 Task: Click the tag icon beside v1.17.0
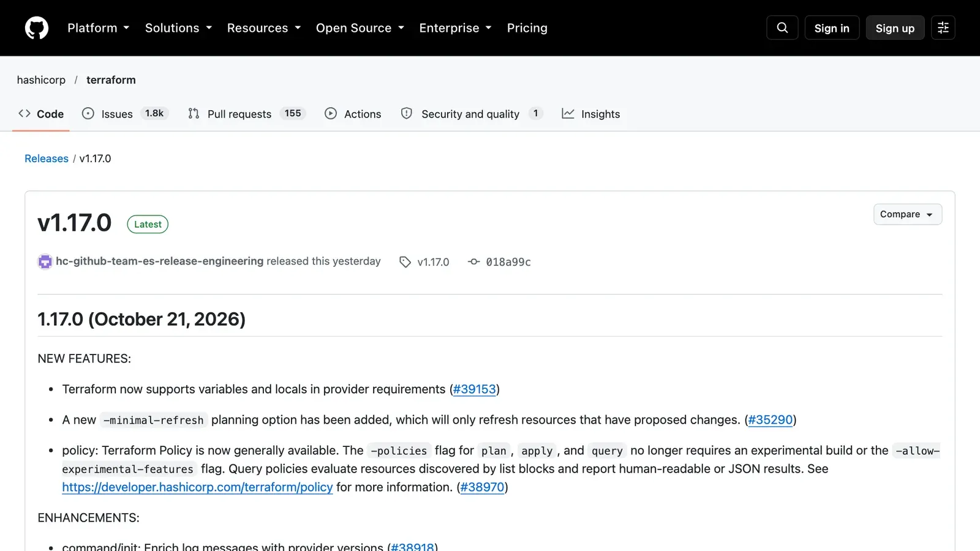click(x=405, y=262)
